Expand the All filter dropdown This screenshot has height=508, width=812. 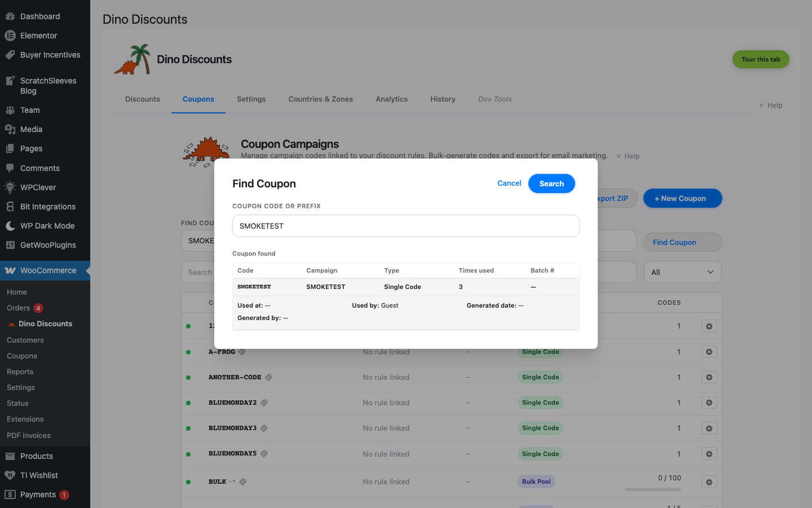682,272
